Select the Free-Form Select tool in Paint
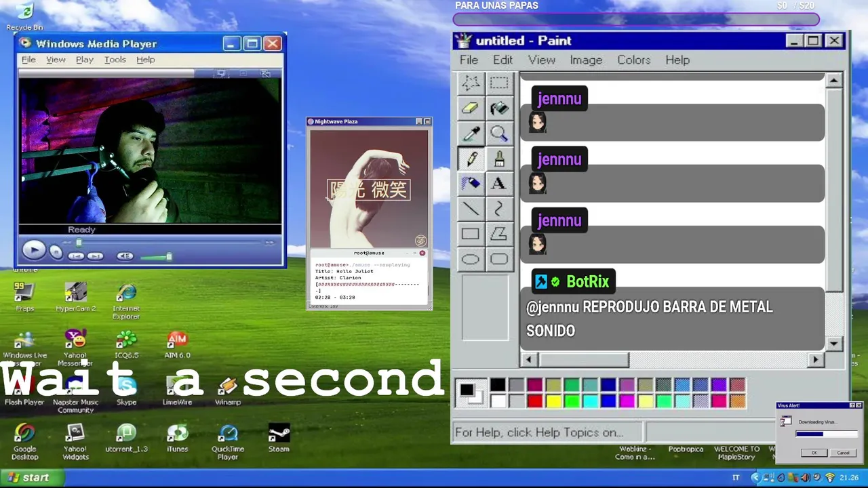The width and height of the screenshot is (868, 488). (471, 83)
